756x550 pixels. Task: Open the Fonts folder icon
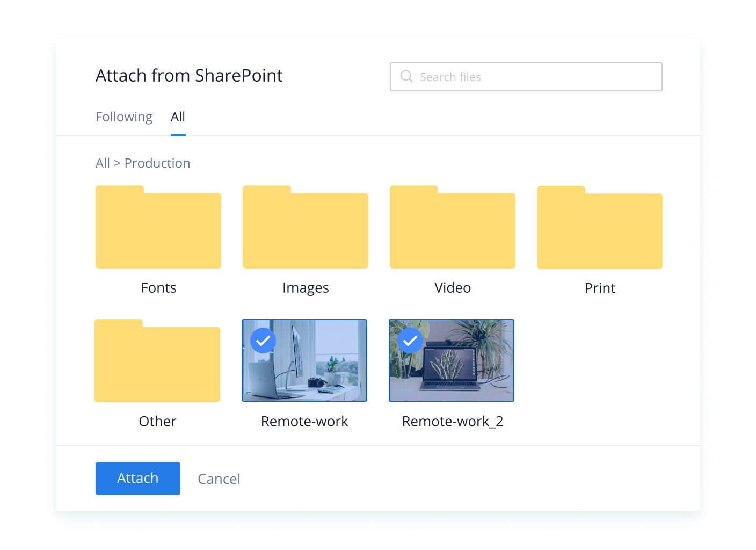[158, 228]
